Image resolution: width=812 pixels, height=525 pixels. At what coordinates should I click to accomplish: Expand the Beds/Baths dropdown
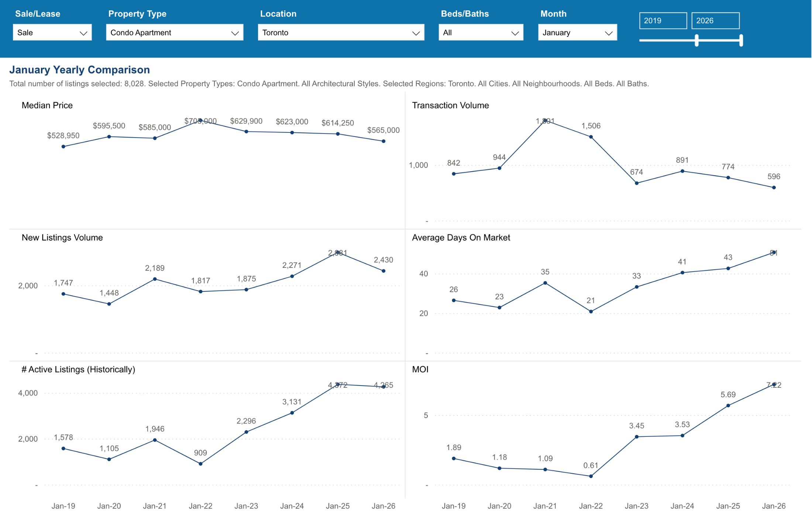(x=481, y=32)
